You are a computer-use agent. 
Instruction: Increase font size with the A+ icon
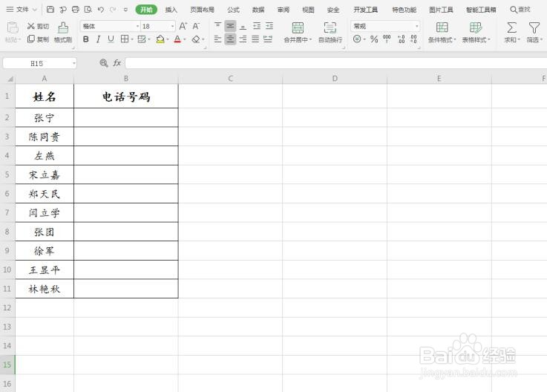(183, 26)
